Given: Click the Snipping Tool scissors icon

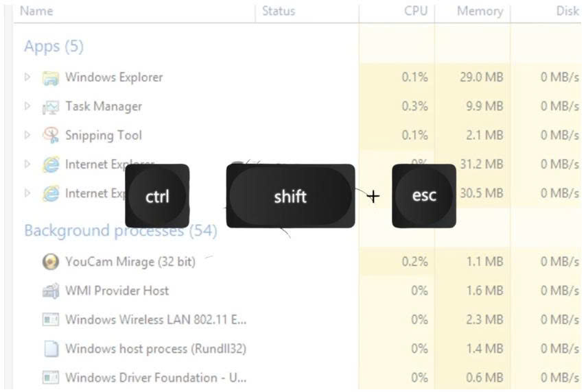Looking at the screenshot, I should pyautogui.click(x=51, y=135).
